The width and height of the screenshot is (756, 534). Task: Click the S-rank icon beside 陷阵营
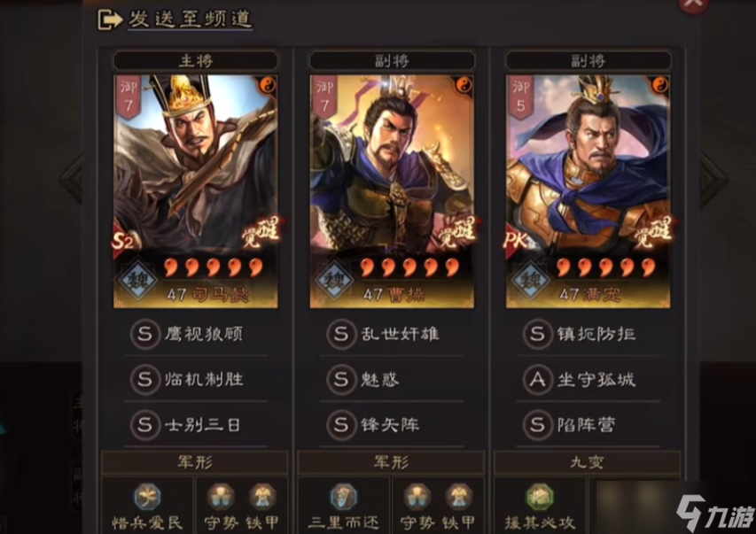point(537,424)
